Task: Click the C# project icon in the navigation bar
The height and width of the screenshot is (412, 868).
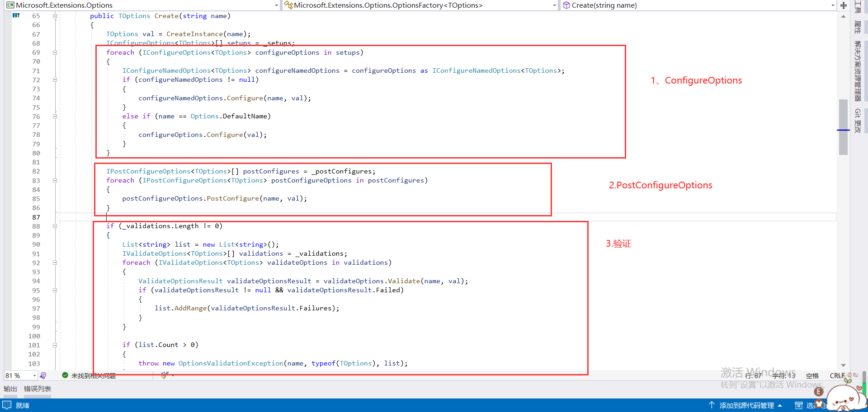Action: [x=10, y=5]
